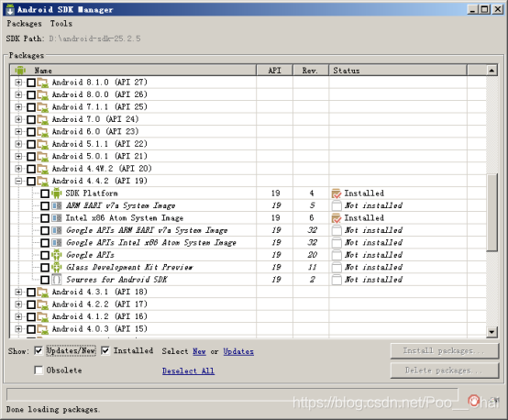Screen dimensions: 508x420
Task: Click the Installed status icon of Intel x86 Atom image
Action: tap(337, 218)
